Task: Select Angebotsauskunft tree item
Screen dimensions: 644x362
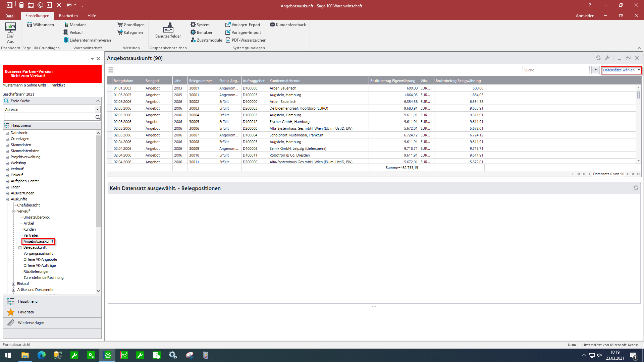Action: [38, 241]
